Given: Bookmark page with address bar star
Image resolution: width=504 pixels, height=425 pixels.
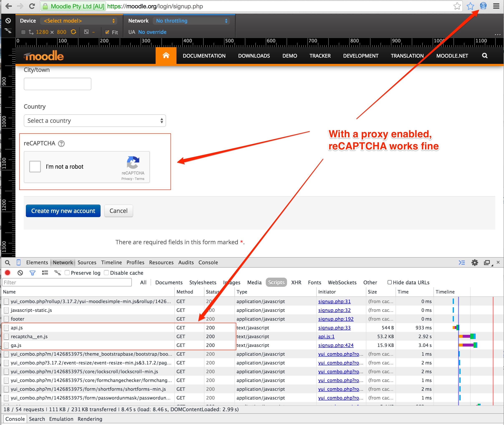Looking at the screenshot, I should click(457, 6).
